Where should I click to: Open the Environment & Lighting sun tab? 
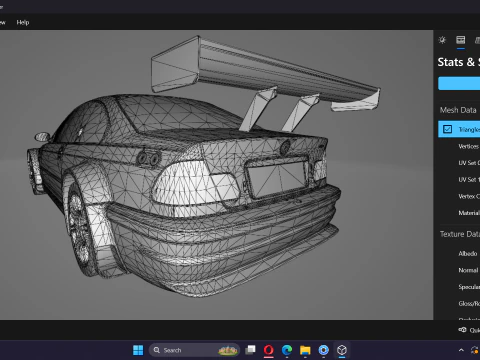click(442, 40)
